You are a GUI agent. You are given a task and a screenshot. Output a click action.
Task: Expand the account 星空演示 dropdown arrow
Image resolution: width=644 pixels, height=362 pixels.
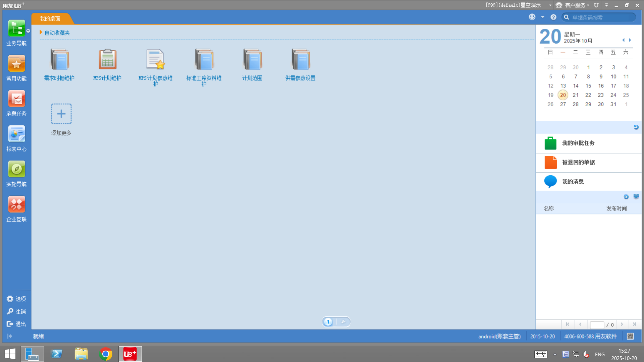pos(550,5)
